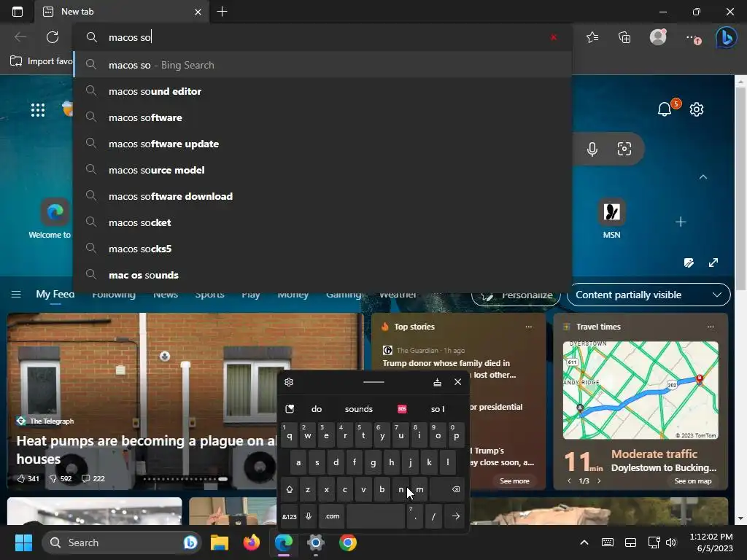The height and width of the screenshot is (560, 747).
Task: Close the touch keyboard
Action: [458, 382]
